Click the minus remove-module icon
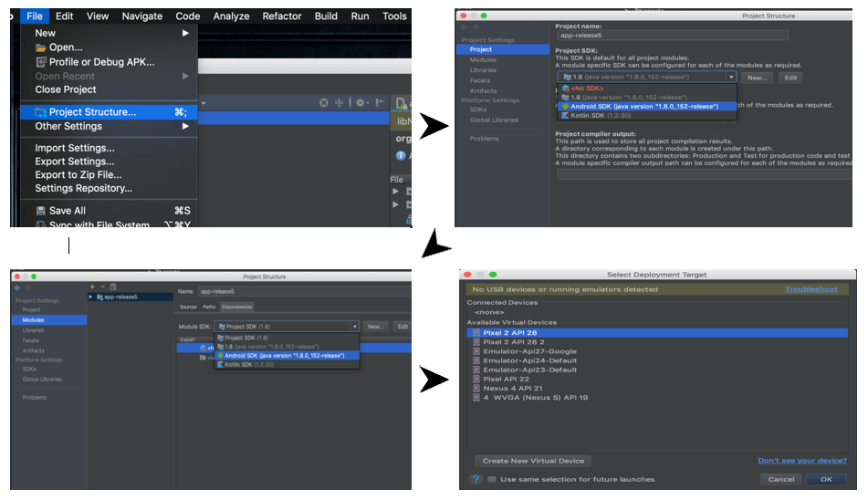Screen dimensions: 868x501 coord(102,287)
